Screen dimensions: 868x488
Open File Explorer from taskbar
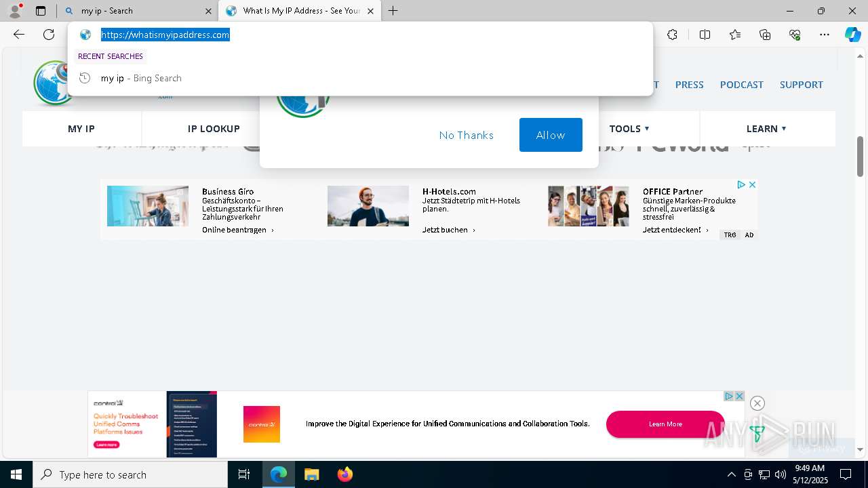pyautogui.click(x=311, y=474)
